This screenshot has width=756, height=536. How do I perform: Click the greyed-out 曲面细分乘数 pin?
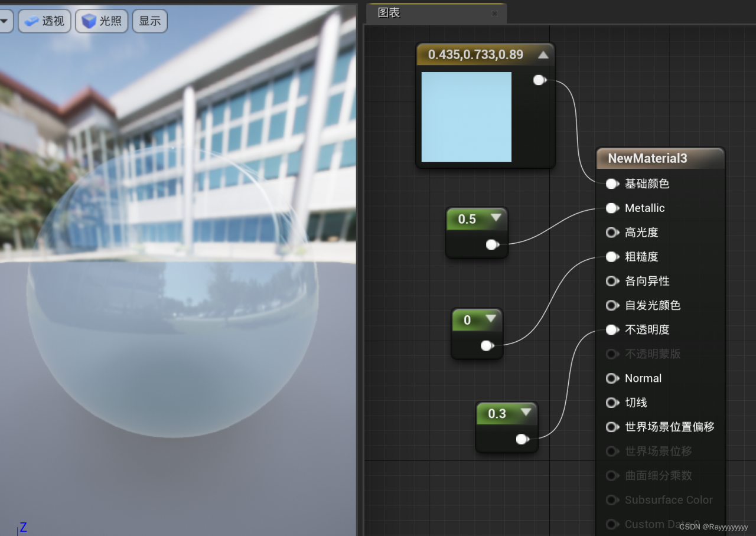612,476
